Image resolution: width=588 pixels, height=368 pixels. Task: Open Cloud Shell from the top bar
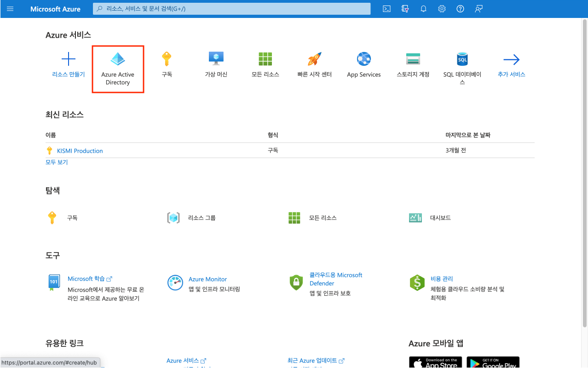(x=387, y=9)
